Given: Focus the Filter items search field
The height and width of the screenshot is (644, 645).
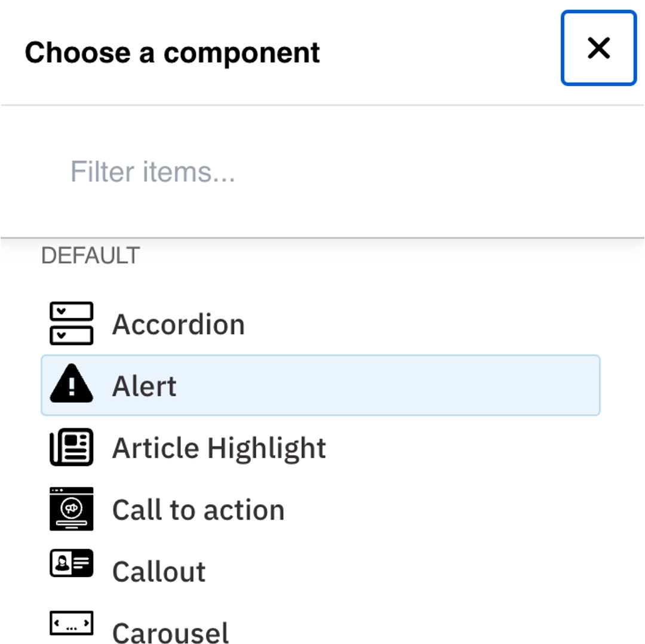Looking at the screenshot, I should point(322,172).
